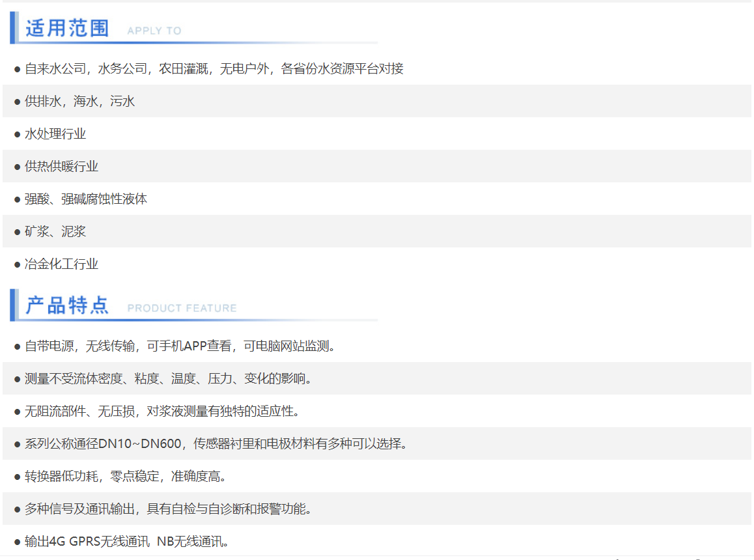This screenshot has height=560, width=754.
Task: Select the line starting with 自带电源
Action: pos(180,346)
